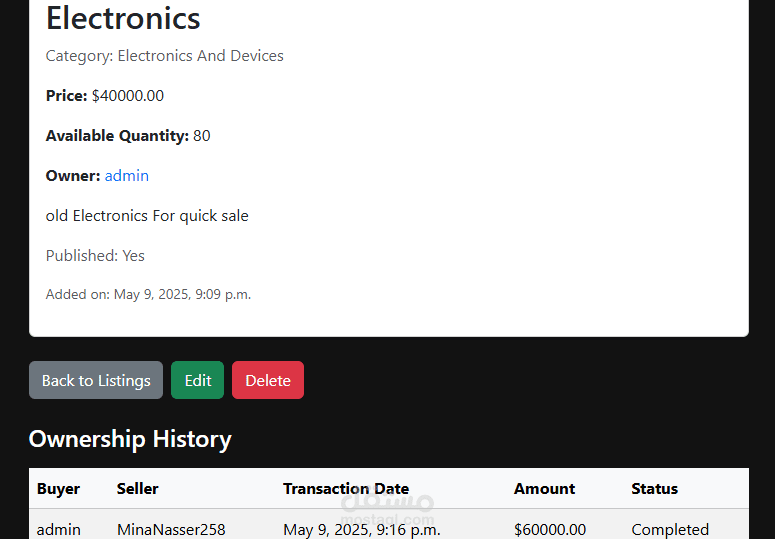Click the $60000.00 amount cell

coord(550,529)
